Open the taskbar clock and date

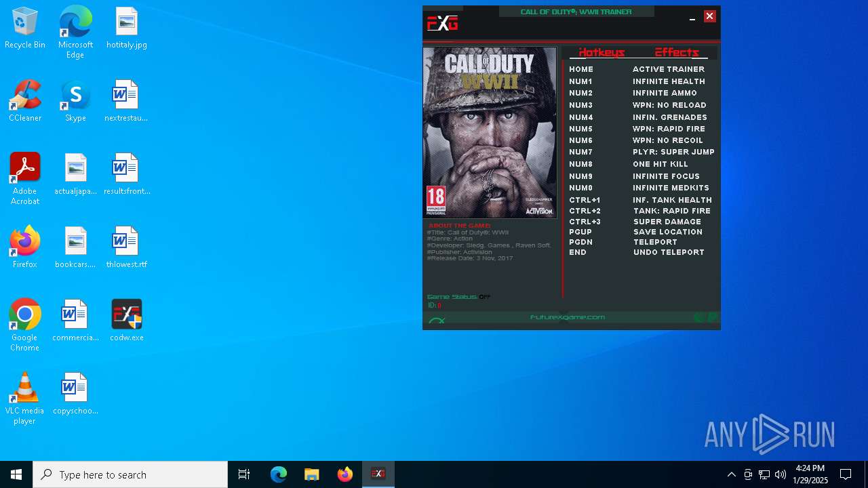click(810, 474)
